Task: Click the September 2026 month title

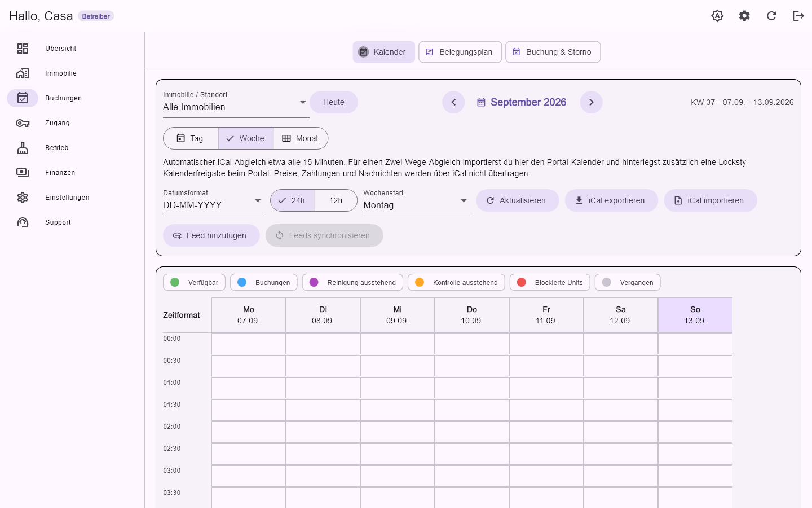Action: pyautogui.click(x=528, y=102)
